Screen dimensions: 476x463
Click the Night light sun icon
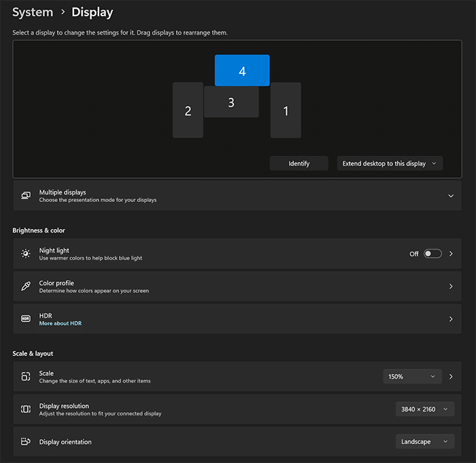26,254
